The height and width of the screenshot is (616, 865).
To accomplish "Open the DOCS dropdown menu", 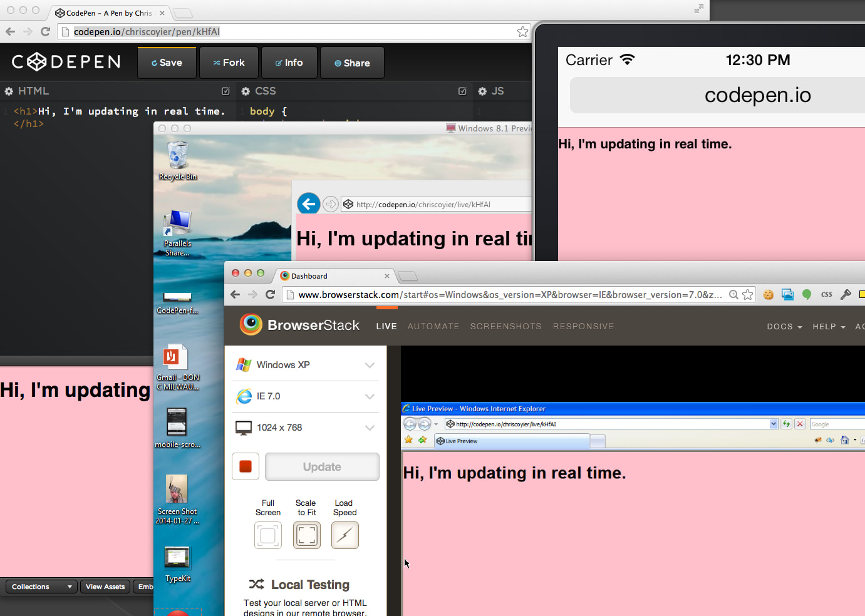I will pos(784,327).
